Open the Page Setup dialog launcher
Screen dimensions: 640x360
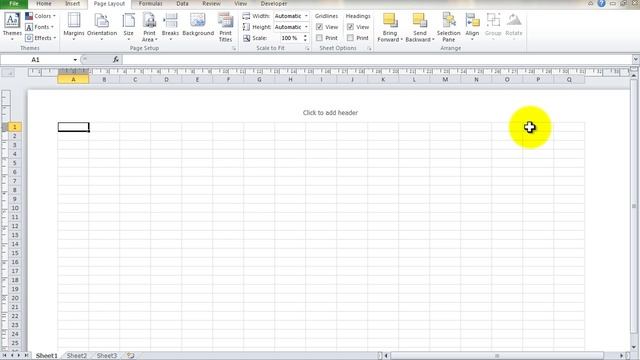point(234,49)
